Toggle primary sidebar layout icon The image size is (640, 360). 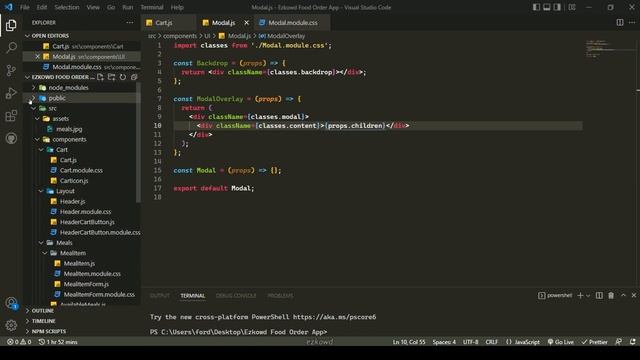(x=536, y=7)
